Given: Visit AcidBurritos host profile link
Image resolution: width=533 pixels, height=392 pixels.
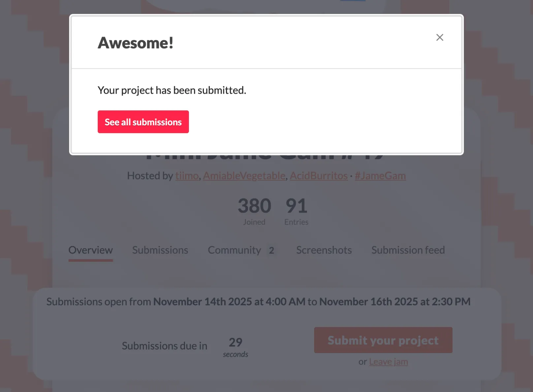Looking at the screenshot, I should 319,176.
